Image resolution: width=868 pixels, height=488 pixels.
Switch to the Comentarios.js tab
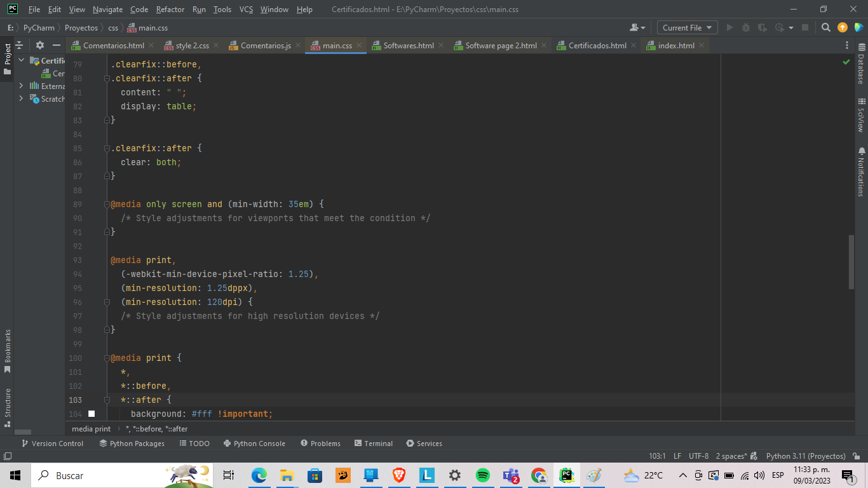(265, 46)
